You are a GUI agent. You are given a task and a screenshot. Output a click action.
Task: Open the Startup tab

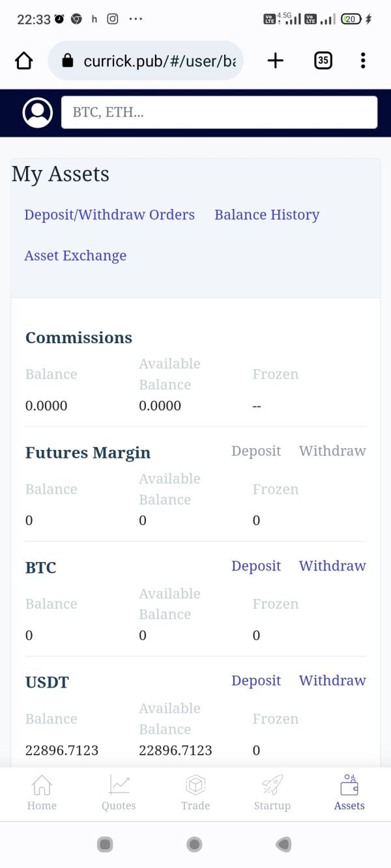click(x=272, y=792)
